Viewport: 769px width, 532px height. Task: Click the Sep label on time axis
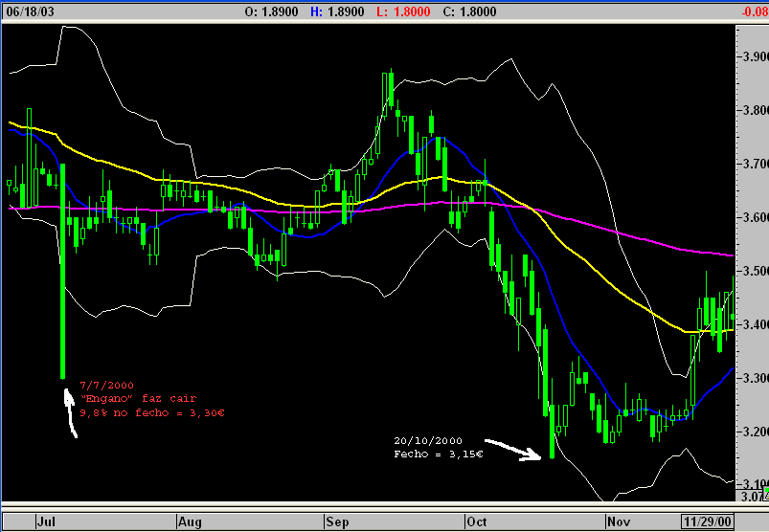337,521
